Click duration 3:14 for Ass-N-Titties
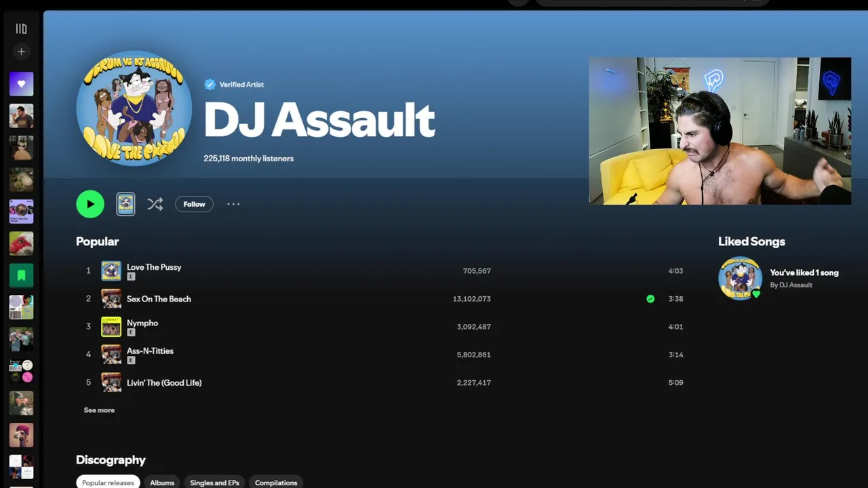This screenshot has width=868, height=488. click(675, 354)
